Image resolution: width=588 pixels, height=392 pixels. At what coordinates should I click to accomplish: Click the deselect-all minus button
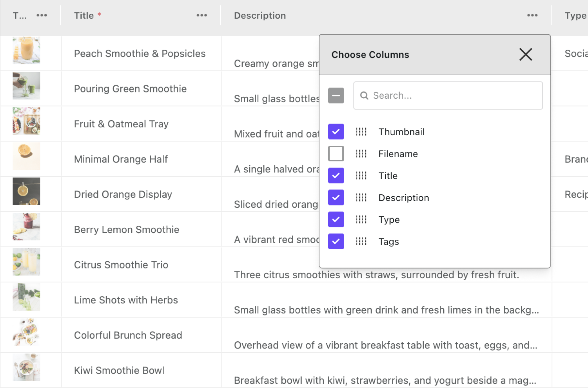coord(336,95)
